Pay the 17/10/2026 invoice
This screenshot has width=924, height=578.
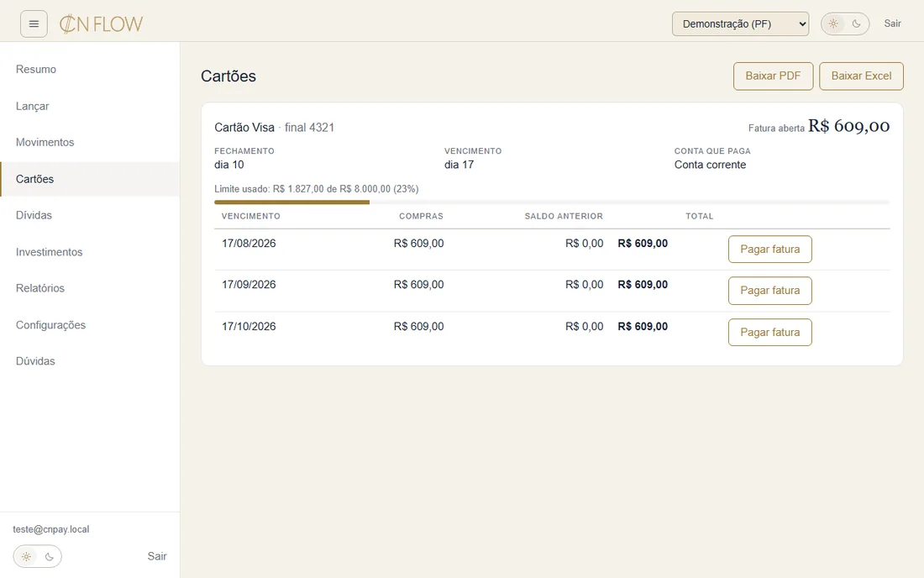(769, 333)
